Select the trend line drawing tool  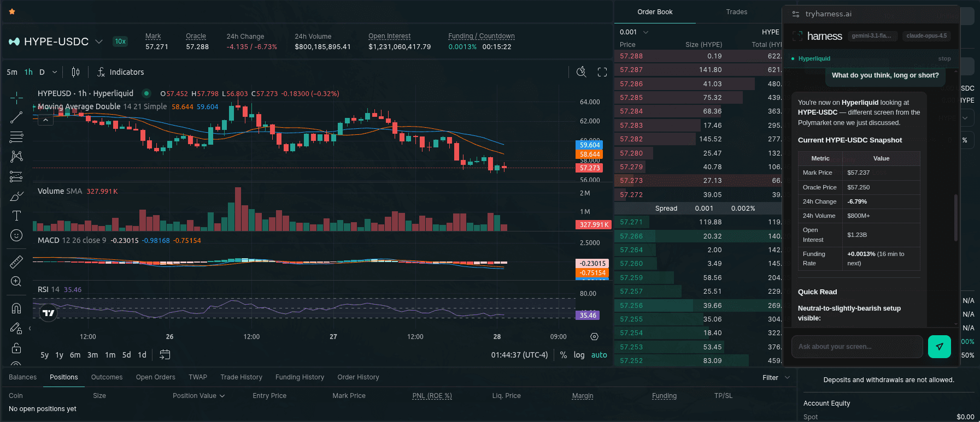click(16, 117)
